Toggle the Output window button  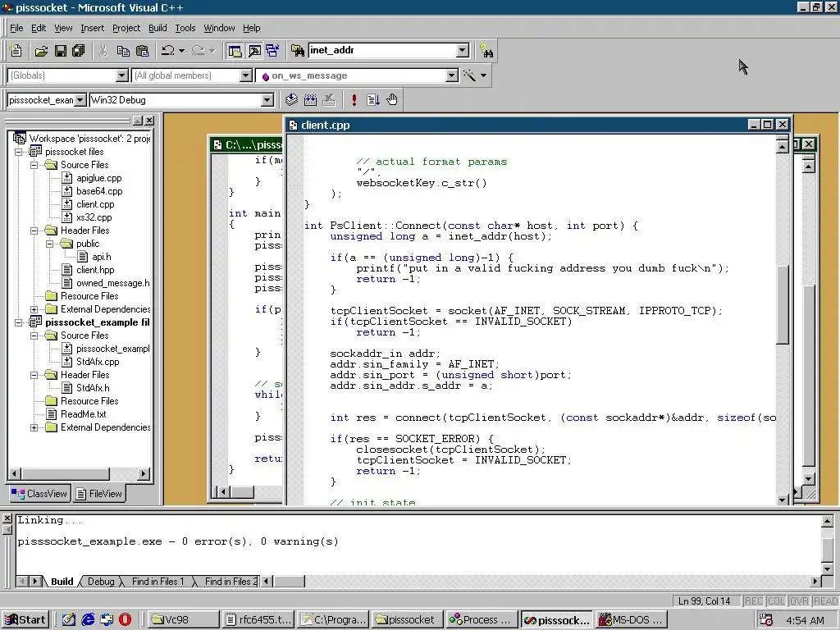(254, 51)
